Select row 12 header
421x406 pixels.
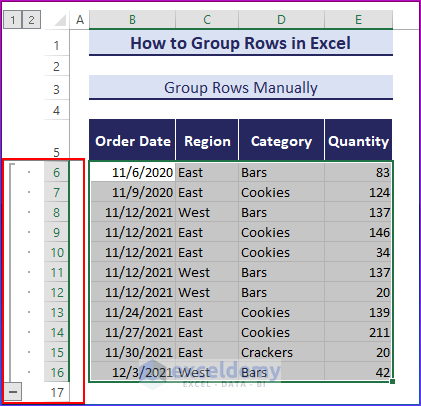56,292
